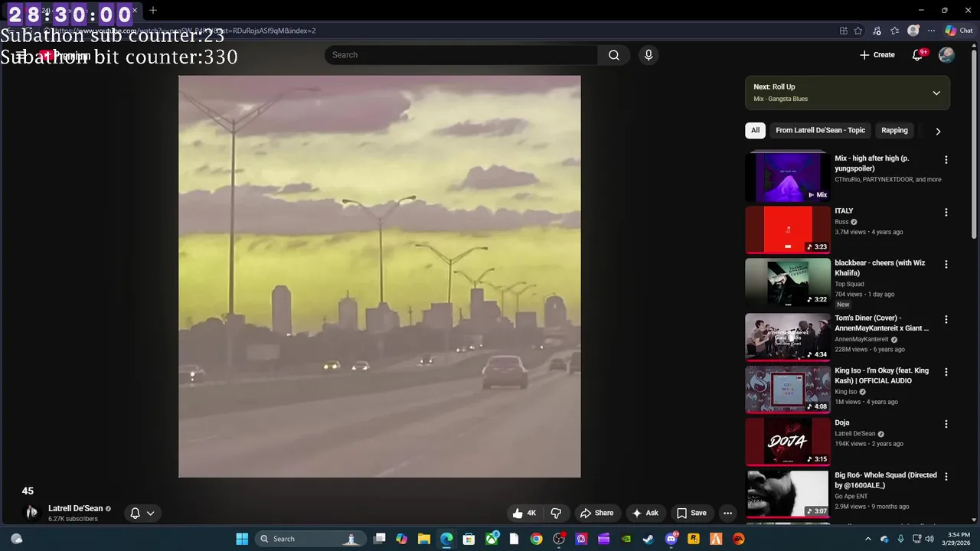Screen dimensions: 980x551
Task: Like the video with thumbs up
Action: point(524,513)
